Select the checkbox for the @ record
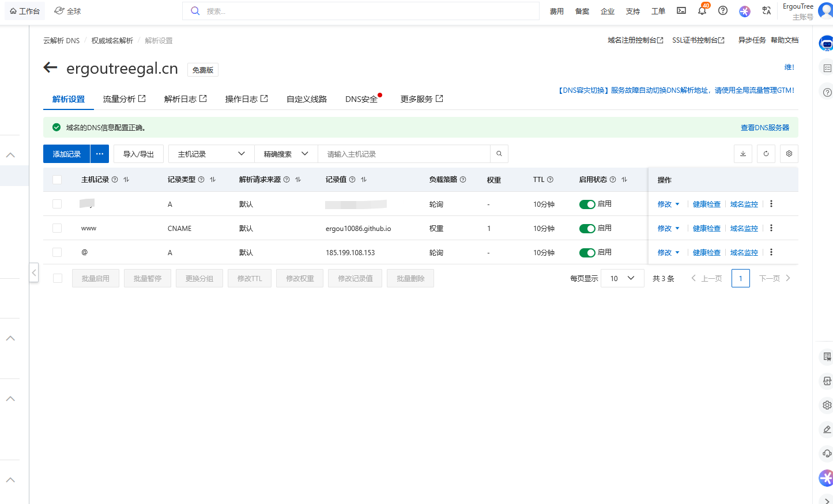 coord(57,252)
